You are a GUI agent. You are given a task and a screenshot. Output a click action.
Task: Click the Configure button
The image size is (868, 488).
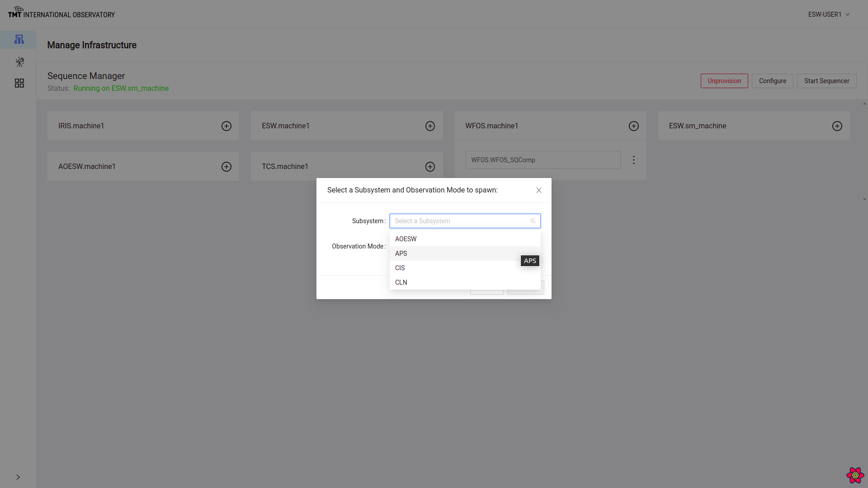click(773, 81)
